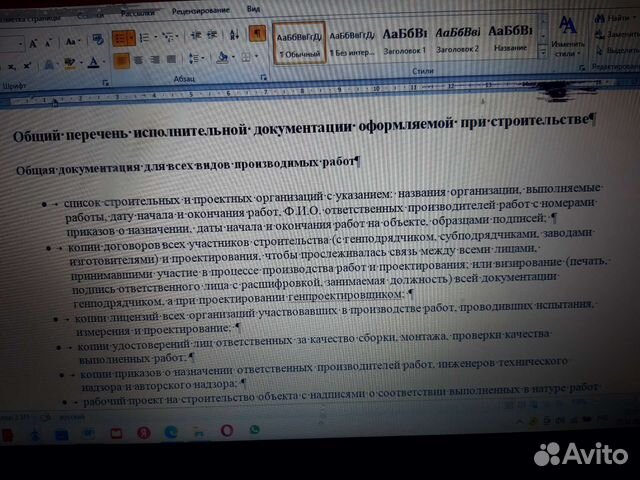Click the Заменить replace button
Viewport: 640px width, 480px height.
tap(617, 35)
